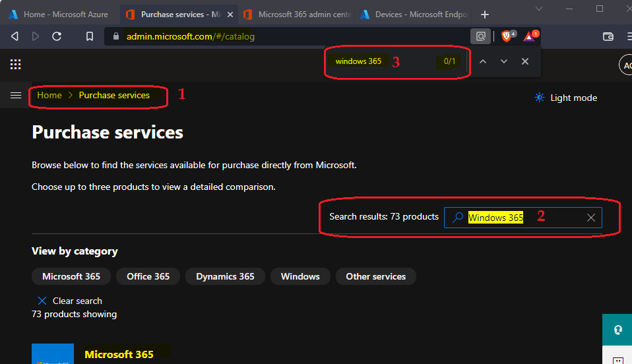Screen dimensions: 632x364
Task: Click Clear search
Action: tap(70, 301)
